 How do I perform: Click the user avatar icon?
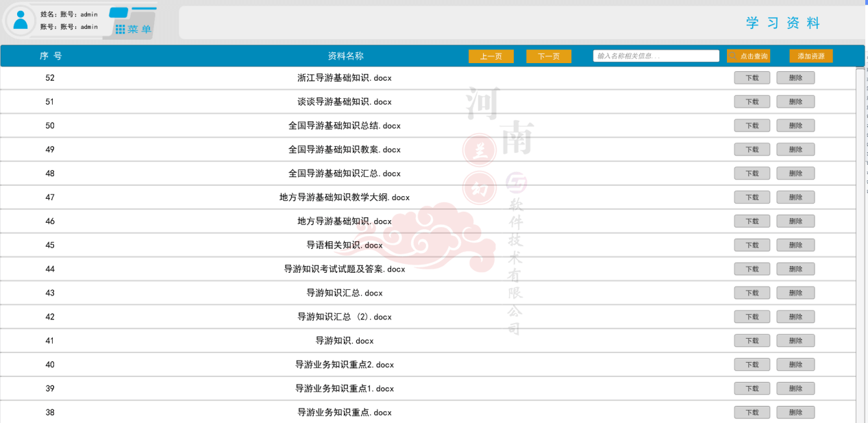click(x=21, y=20)
